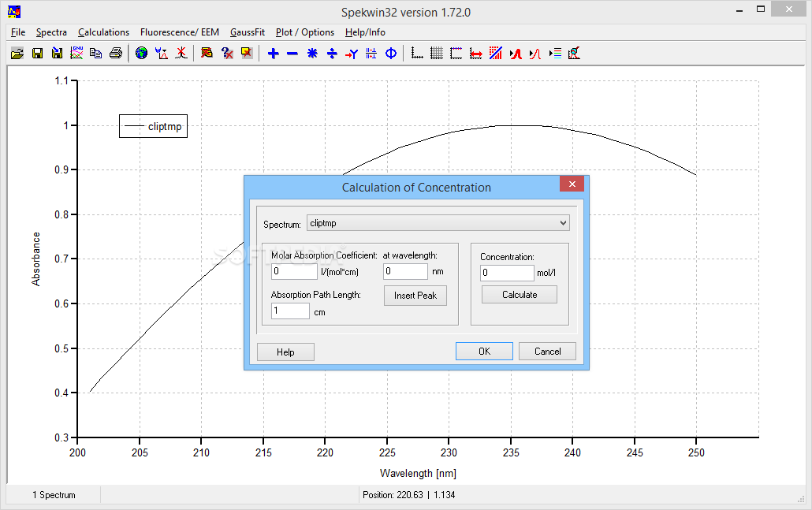Screen dimensions: 812x510
Task: Click the yellow note with red X icon
Action: (247, 53)
